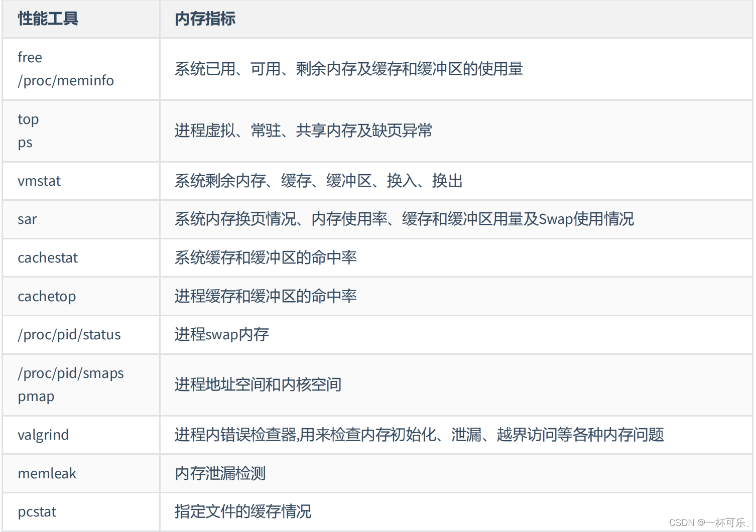Select the free tool name
The height and width of the screenshot is (532, 756).
(30, 57)
